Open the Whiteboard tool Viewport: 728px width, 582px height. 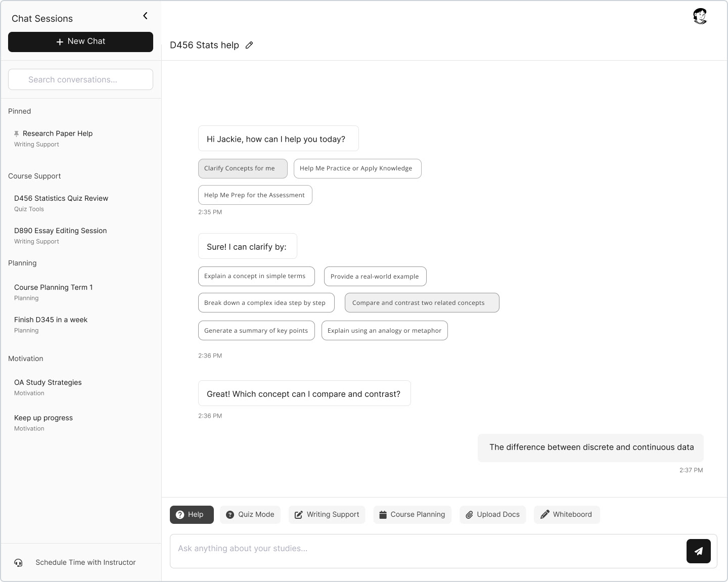tap(566, 515)
